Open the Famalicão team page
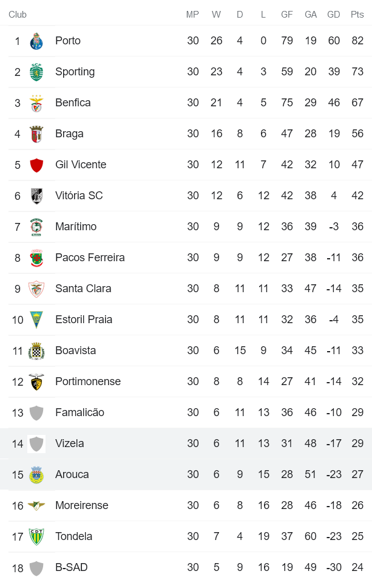 pyautogui.click(x=79, y=412)
